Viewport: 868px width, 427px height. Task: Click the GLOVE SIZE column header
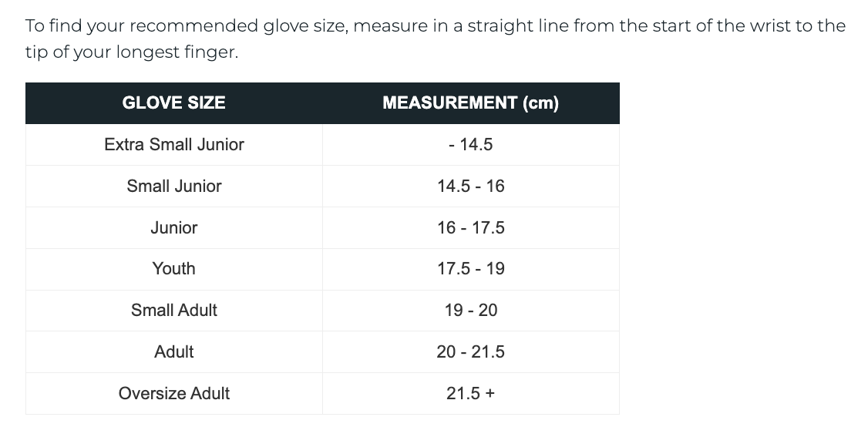173,103
